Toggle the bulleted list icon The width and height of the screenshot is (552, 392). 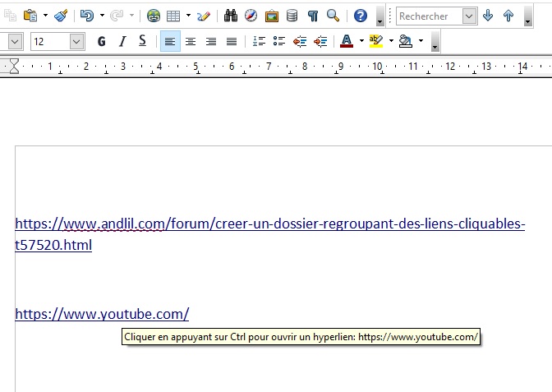click(x=279, y=41)
